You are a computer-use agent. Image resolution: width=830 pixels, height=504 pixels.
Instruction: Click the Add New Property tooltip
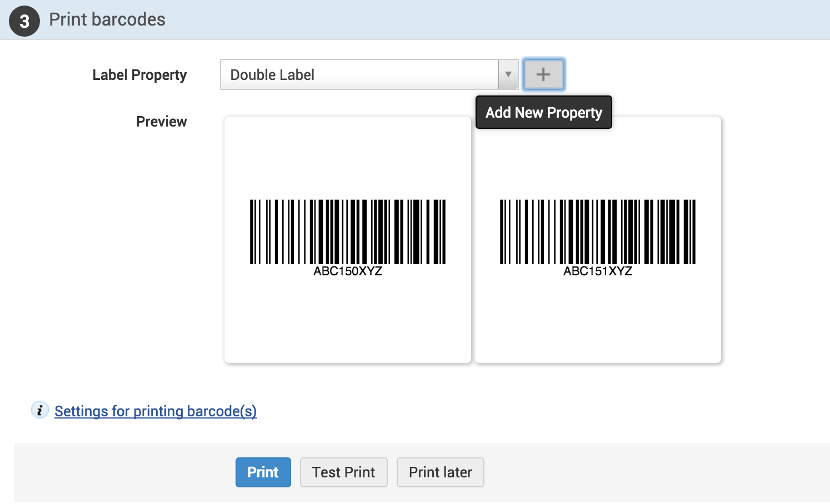[543, 113]
